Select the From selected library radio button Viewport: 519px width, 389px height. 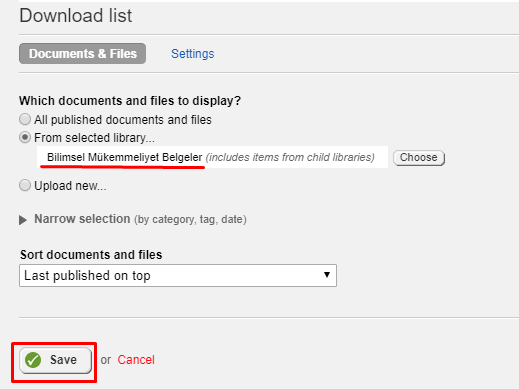(x=25, y=137)
